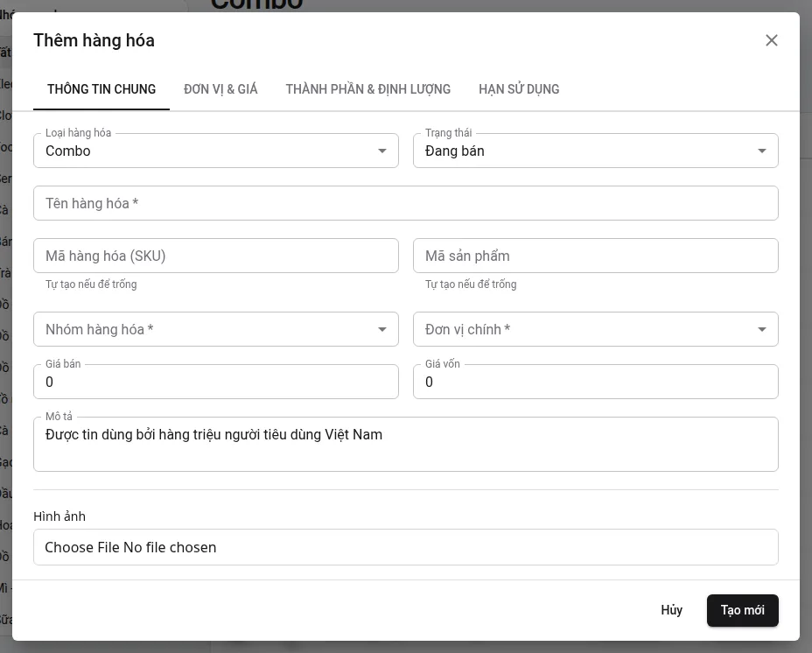Go to THÀNH PHẦN & ĐỊNH LƯỢNG tab
Image resolution: width=812 pixels, height=653 pixels.
(x=368, y=89)
